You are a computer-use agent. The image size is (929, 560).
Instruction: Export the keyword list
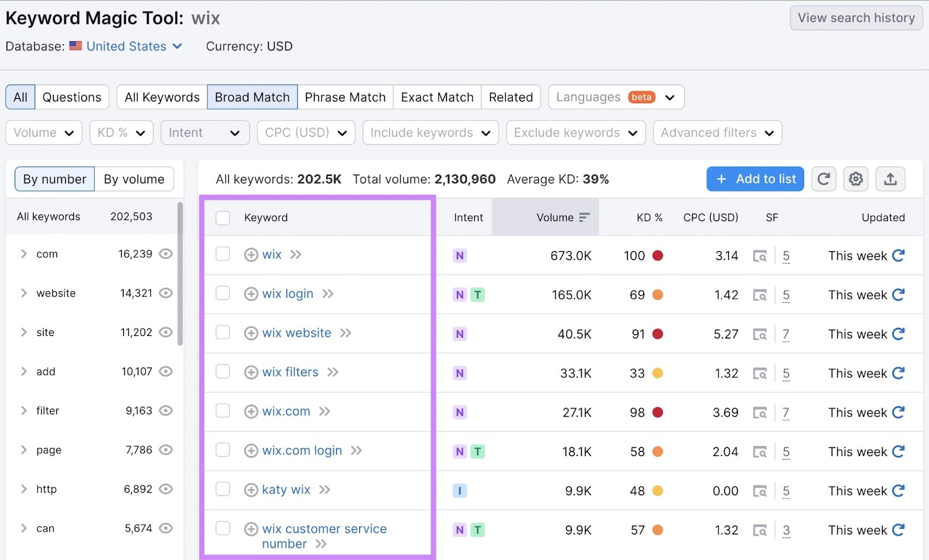pyautogui.click(x=890, y=179)
